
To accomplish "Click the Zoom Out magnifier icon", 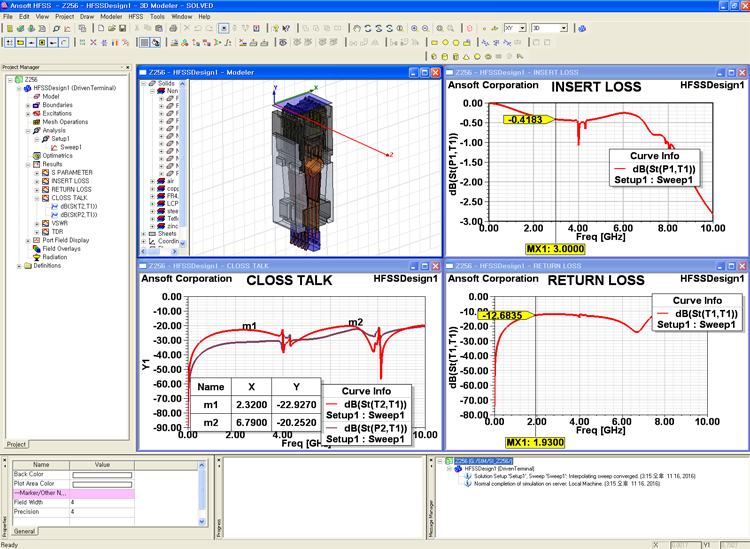I will (x=425, y=29).
